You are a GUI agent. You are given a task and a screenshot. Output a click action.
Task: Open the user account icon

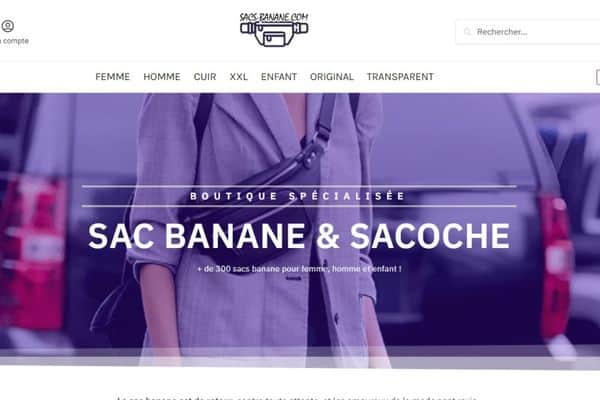click(8, 26)
